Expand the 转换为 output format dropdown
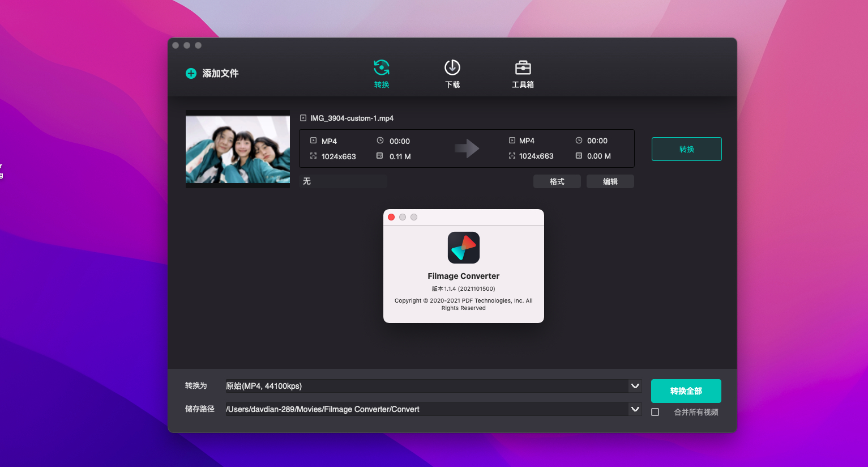 click(635, 386)
